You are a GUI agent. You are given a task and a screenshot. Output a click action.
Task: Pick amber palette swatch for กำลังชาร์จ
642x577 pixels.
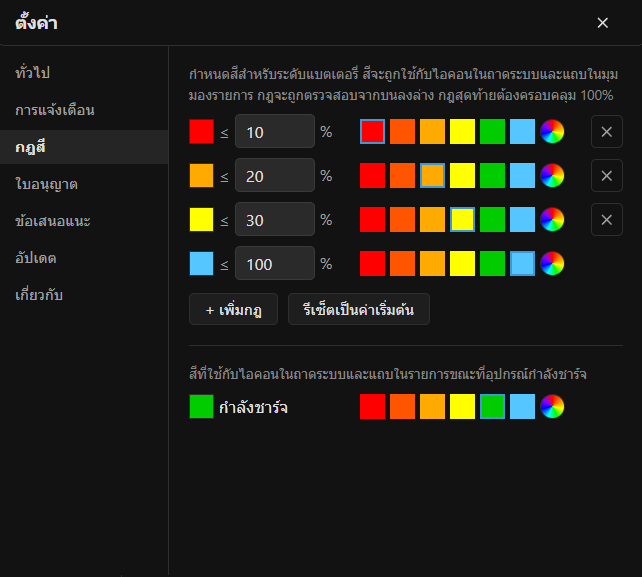coord(432,407)
